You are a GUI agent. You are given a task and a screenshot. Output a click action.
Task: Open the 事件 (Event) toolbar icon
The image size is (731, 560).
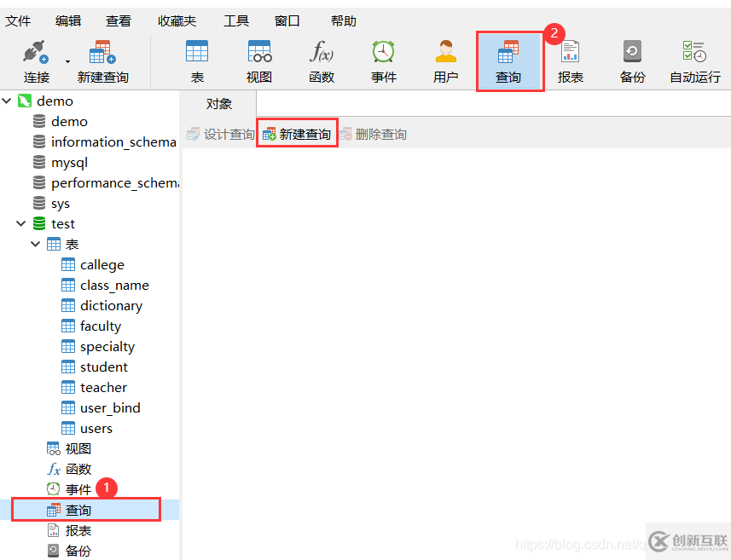pos(383,62)
